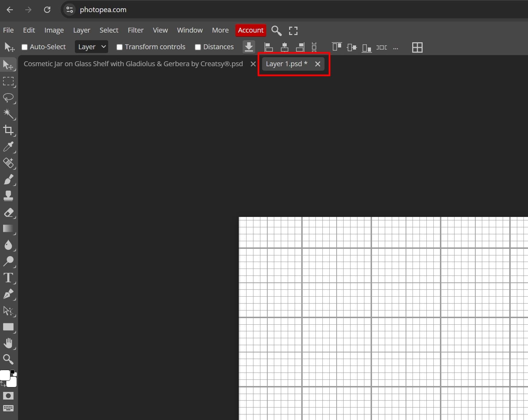Open the Filter menu

coord(136,30)
